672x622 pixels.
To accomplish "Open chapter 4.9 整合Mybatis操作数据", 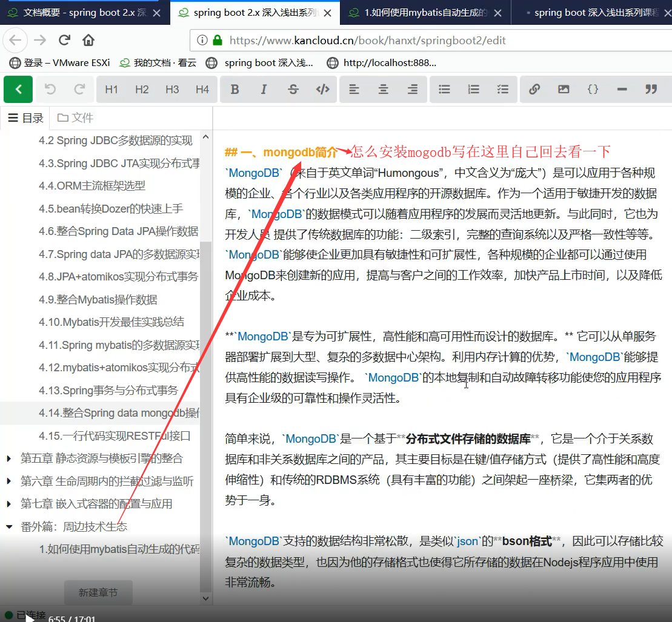I will tap(98, 299).
